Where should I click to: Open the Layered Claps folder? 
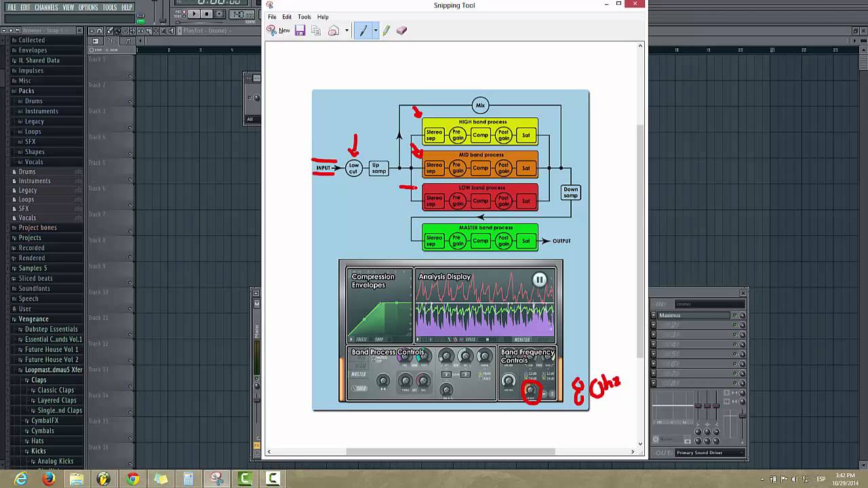pos(57,401)
